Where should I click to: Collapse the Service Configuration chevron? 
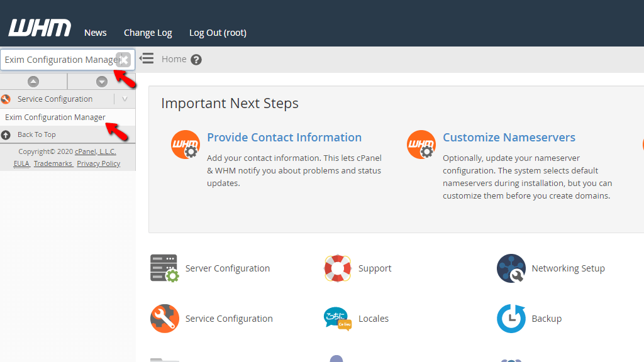125,99
